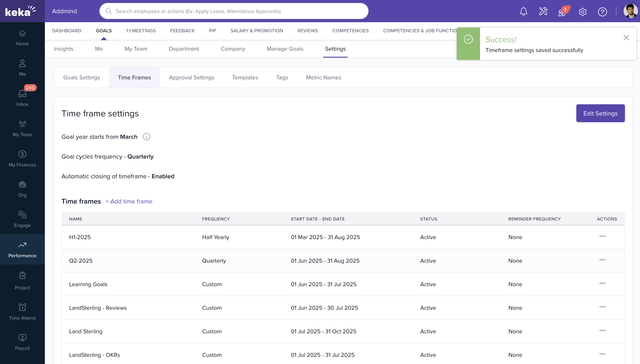Open actions menu for H1-2025 row
This screenshot has width=640, height=364.
602,236
